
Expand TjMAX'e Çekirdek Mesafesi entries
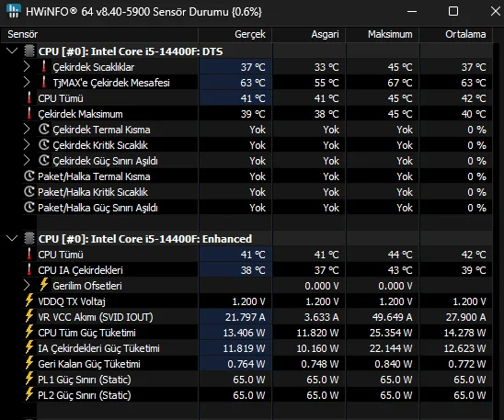(x=27, y=82)
